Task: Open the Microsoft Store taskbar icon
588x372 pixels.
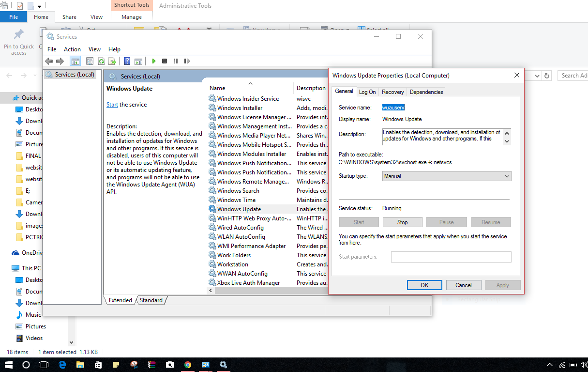Action: pos(98,365)
